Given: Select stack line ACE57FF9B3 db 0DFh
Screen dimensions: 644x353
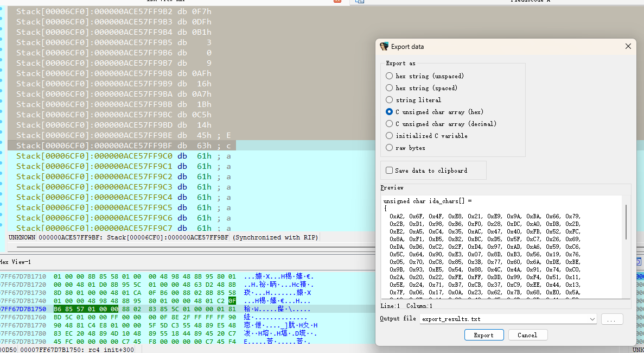Looking at the screenshot, I should pyautogui.click(x=114, y=22).
